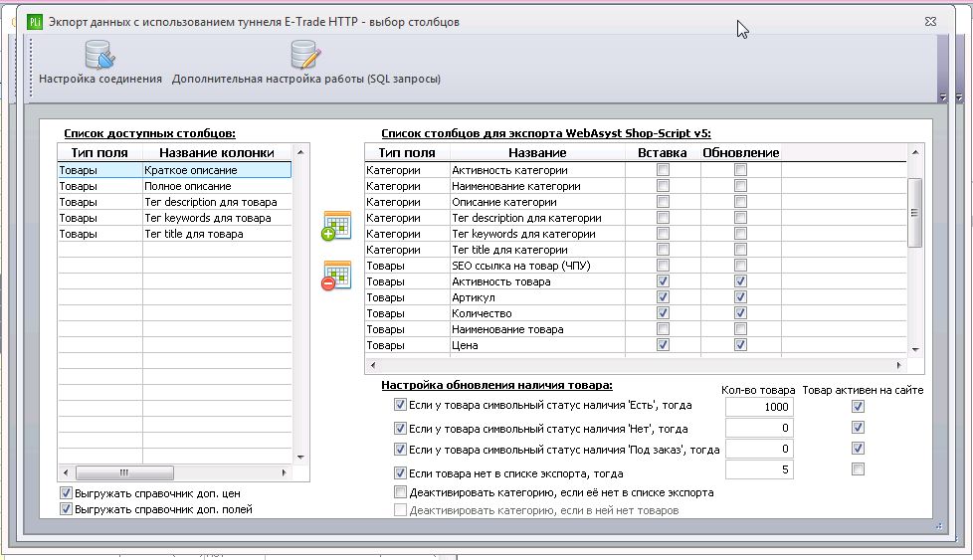Toggle the 'Есть' stock status rule checkbox
Image resolution: width=973 pixels, height=560 pixels.
[400, 405]
